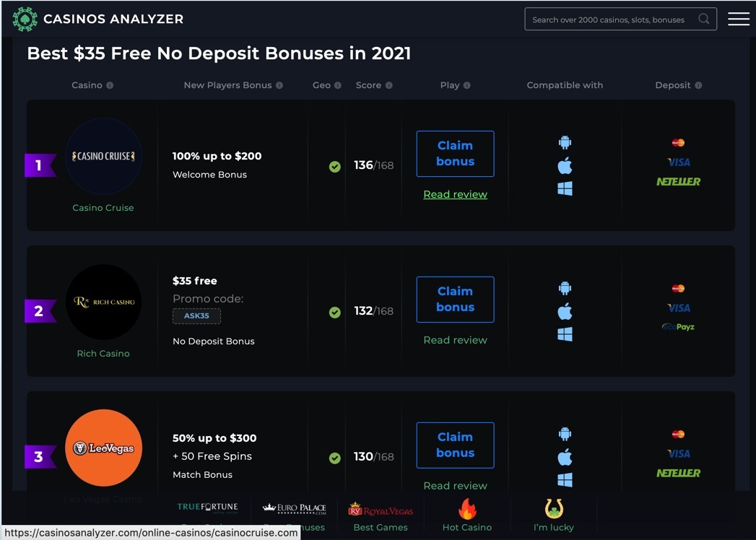Viewport: 756px width, 540px height.
Task: Click info icon next to Geo header
Action: click(x=338, y=85)
